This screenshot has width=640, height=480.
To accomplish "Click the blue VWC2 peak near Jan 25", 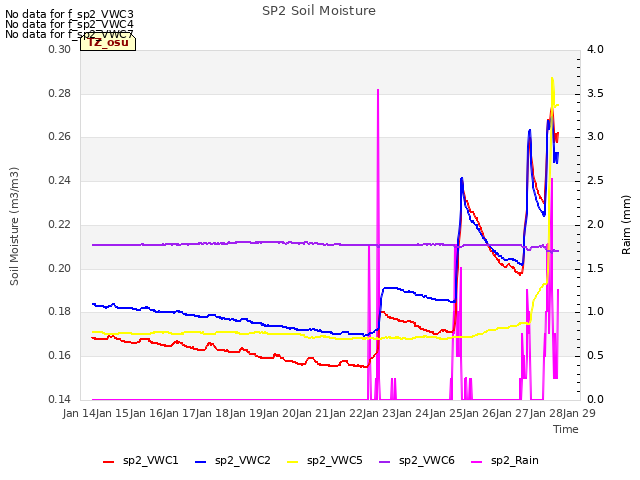I will [462, 179].
